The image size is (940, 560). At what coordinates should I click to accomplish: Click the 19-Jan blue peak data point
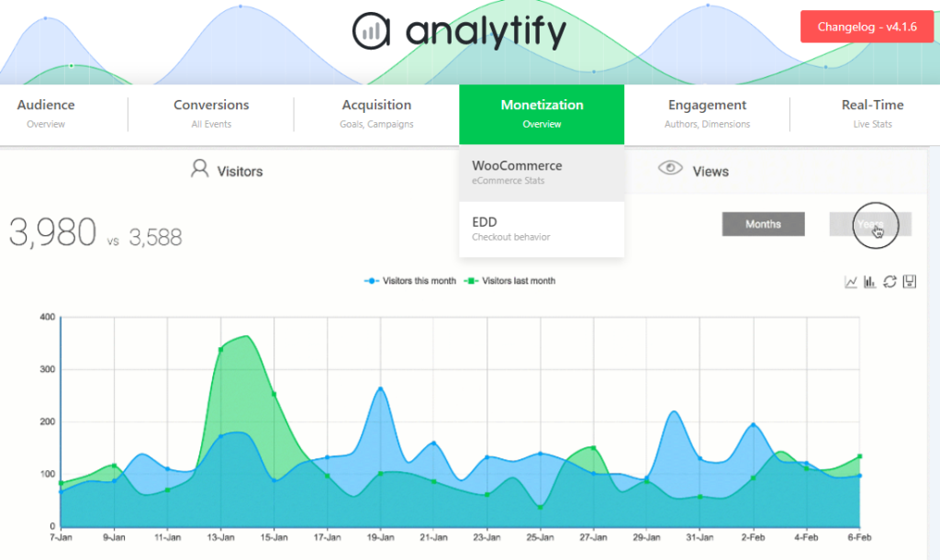(381, 388)
